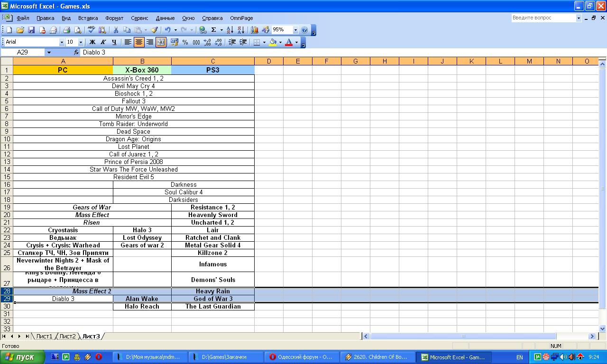Image resolution: width=607 pixels, height=364 pixels.
Task: Undo the last action
Action: [167, 30]
